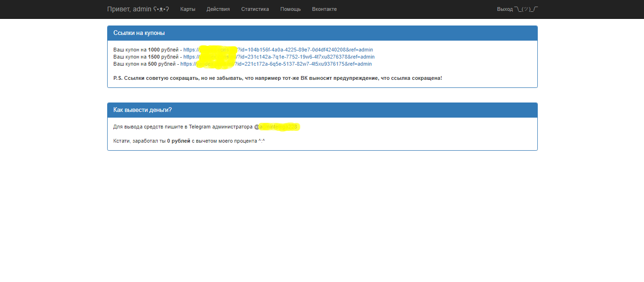The width and height of the screenshot is (644, 282).
Task: Go to the Действия section
Action: coord(218,9)
